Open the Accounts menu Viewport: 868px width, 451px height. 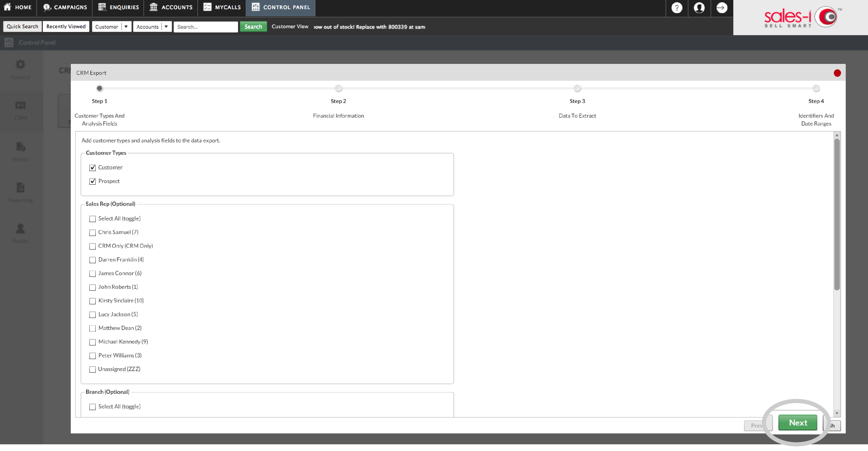[171, 7]
